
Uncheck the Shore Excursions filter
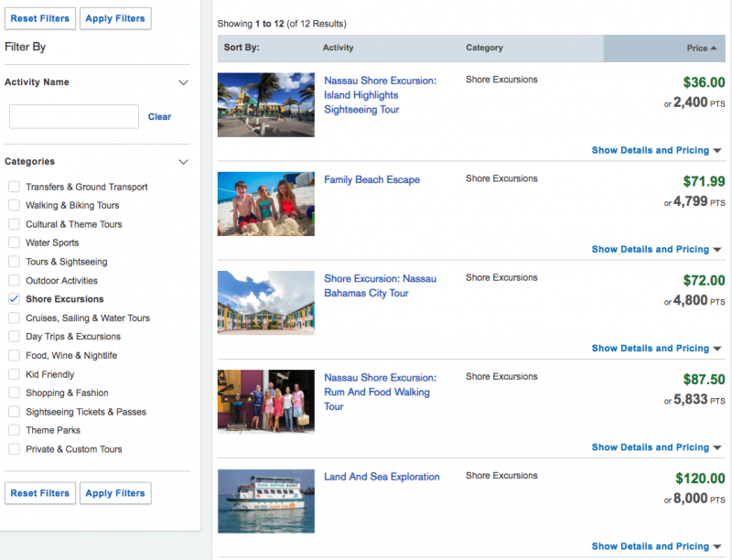coord(15,298)
